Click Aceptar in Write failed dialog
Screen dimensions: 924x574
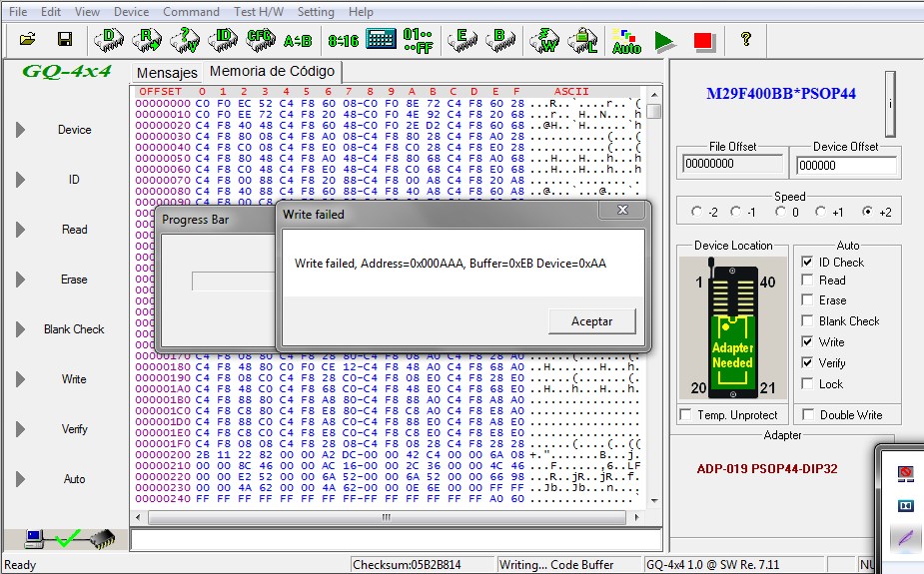click(590, 320)
